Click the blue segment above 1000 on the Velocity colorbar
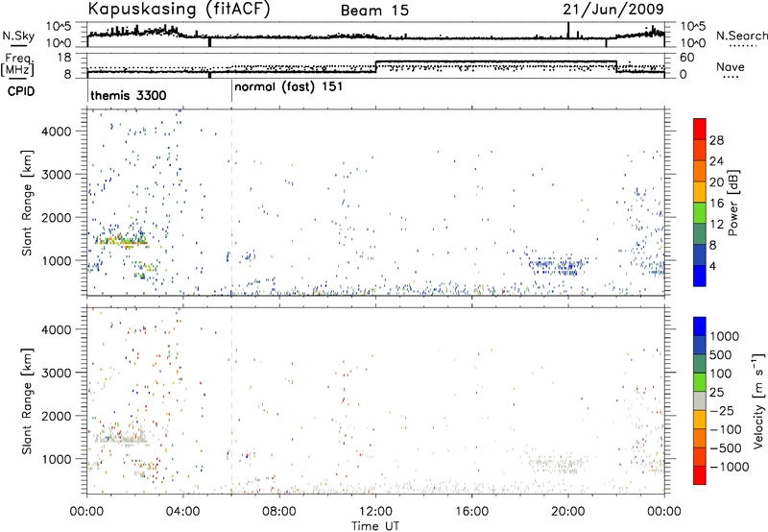Viewport: 768px width, 532px height. pos(700,326)
